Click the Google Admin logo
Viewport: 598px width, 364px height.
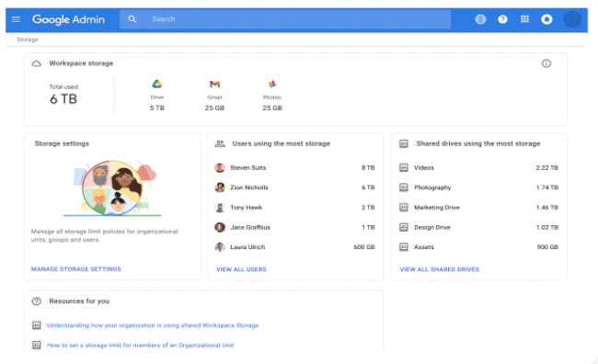tap(68, 19)
